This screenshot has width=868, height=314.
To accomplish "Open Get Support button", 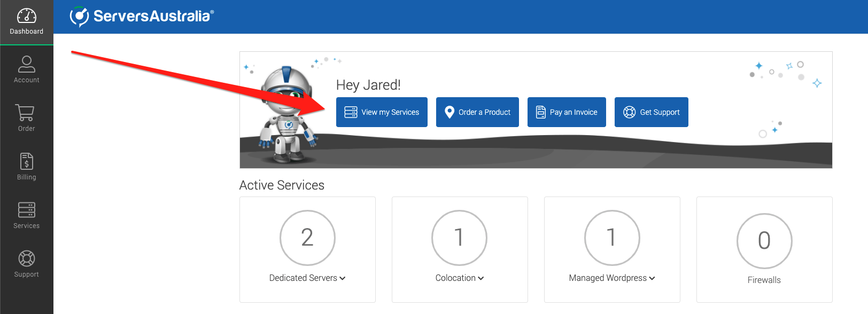I will [651, 112].
